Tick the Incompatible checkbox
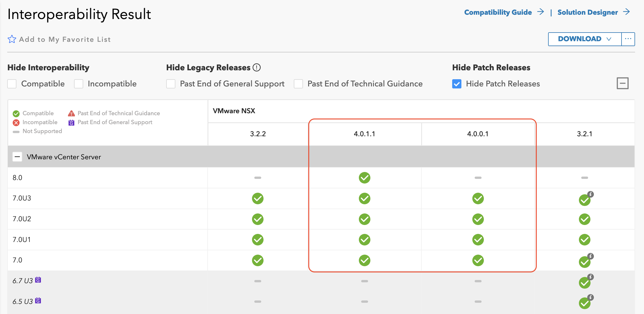Viewport: 644px width, 314px height. (79, 84)
